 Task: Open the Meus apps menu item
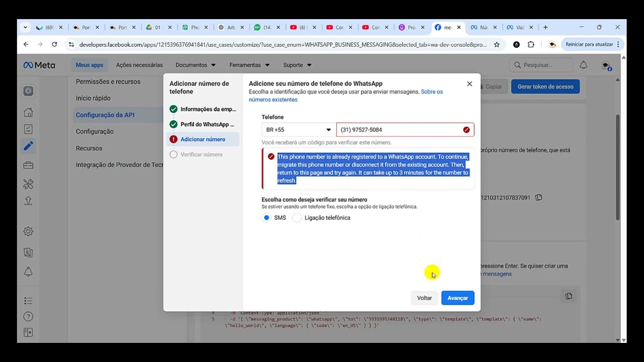pyautogui.click(x=90, y=65)
